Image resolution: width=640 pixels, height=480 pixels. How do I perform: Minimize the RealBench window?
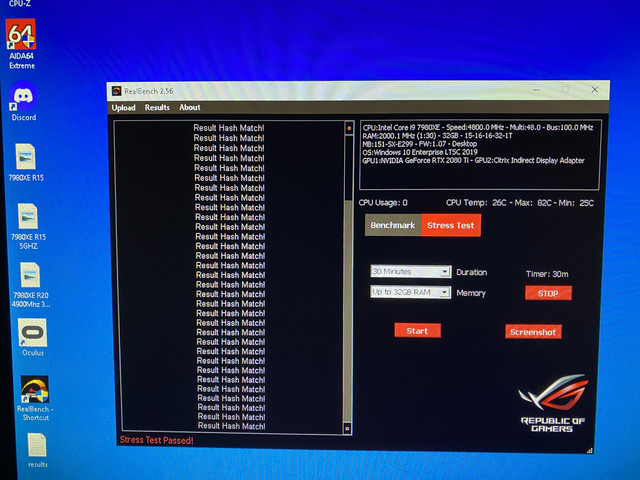pyautogui.click(x=536, y=89)
